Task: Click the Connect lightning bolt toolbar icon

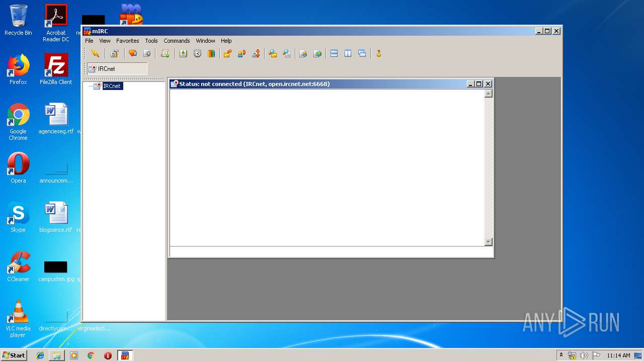Action: (x=95, y=54)
